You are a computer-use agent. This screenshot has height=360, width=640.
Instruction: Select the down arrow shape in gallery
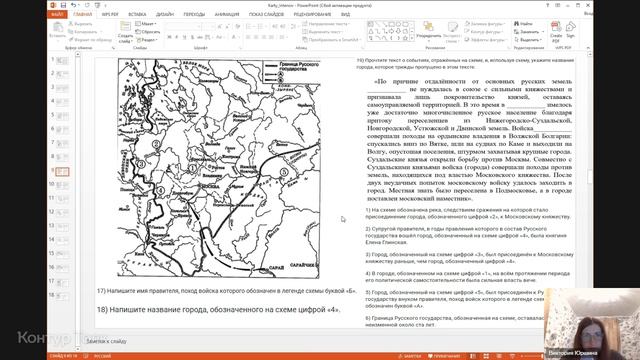(x=398, y=31)
